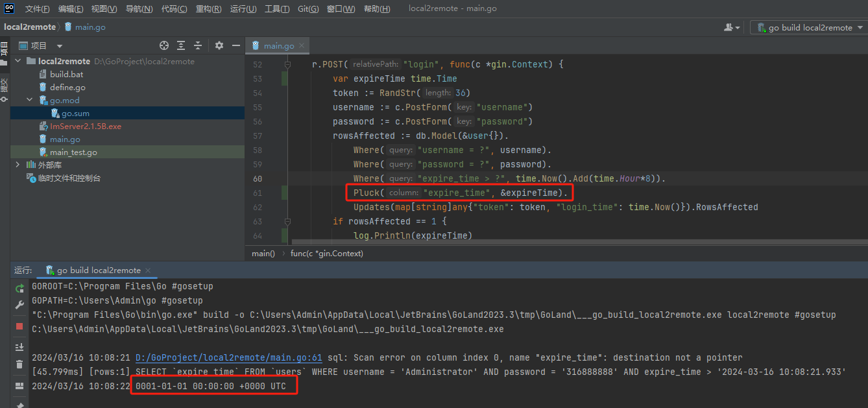Open the 重构(R) menu
The width and height of the screenshot is (868, 408).
(x=208, y=9)
